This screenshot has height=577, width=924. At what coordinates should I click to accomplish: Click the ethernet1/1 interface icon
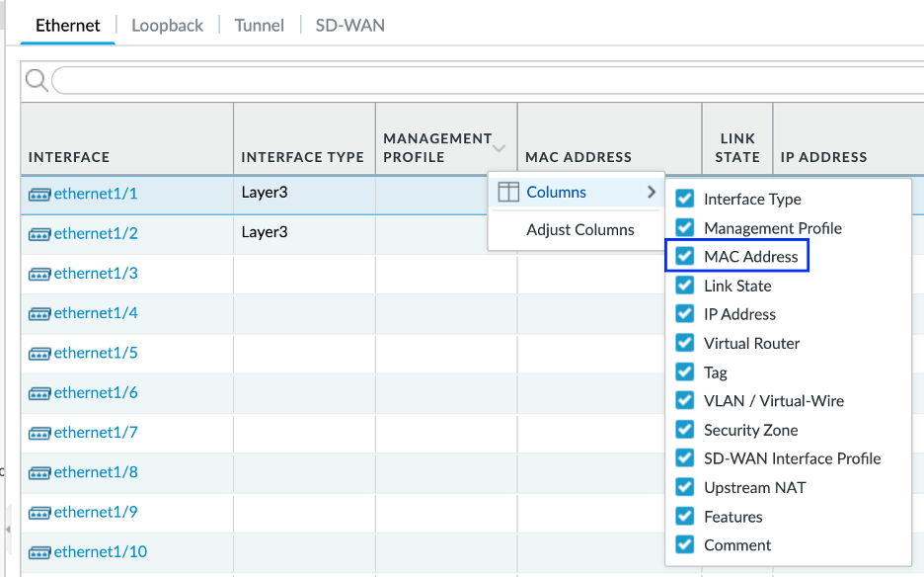point(39,194)
